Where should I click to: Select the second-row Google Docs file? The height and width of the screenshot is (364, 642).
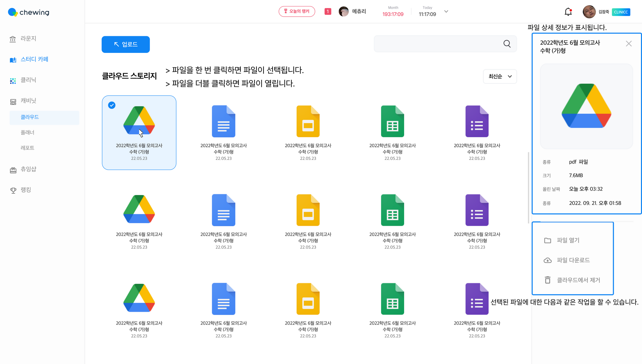[x=223, y=221]
